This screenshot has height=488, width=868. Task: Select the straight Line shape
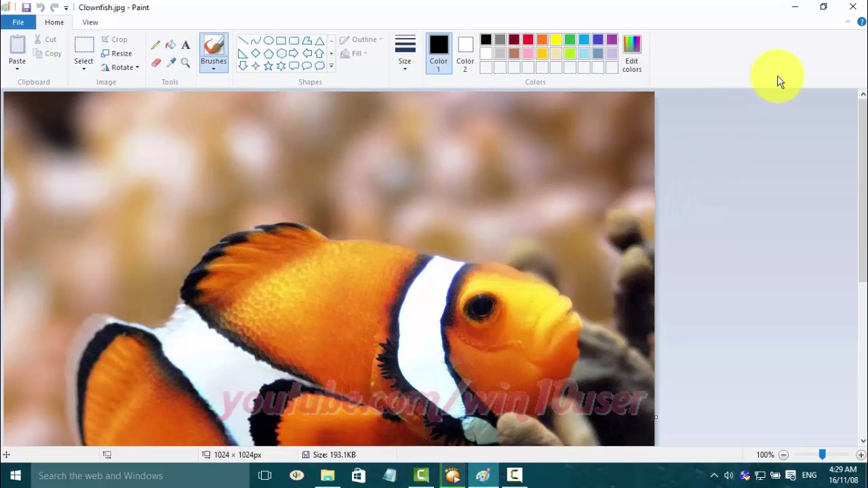242,41
